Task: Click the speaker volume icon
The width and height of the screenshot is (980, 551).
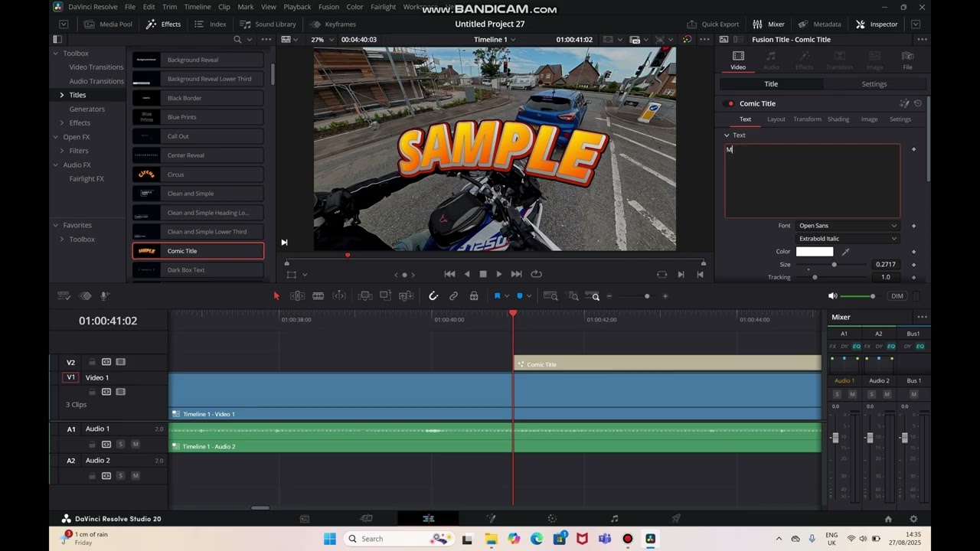Action: (x=832, y=296)
